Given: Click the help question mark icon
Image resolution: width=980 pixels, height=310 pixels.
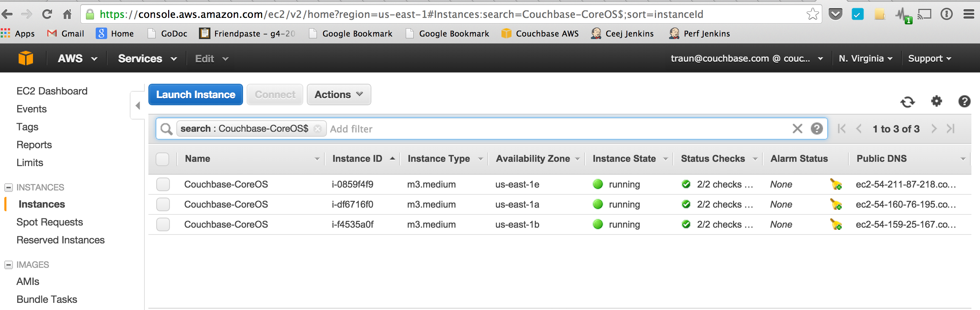Looking at the screenshot, I should [964, 101].
